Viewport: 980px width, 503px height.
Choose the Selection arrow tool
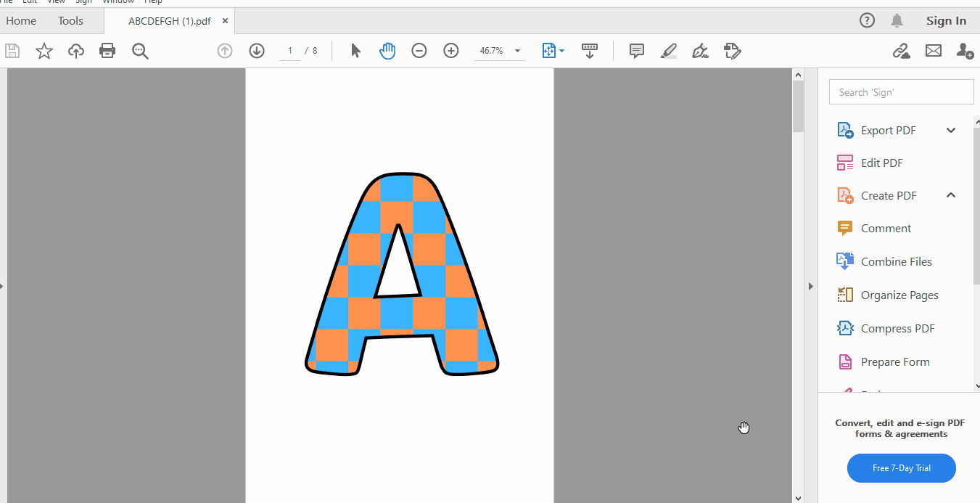[x=355, y=51]
